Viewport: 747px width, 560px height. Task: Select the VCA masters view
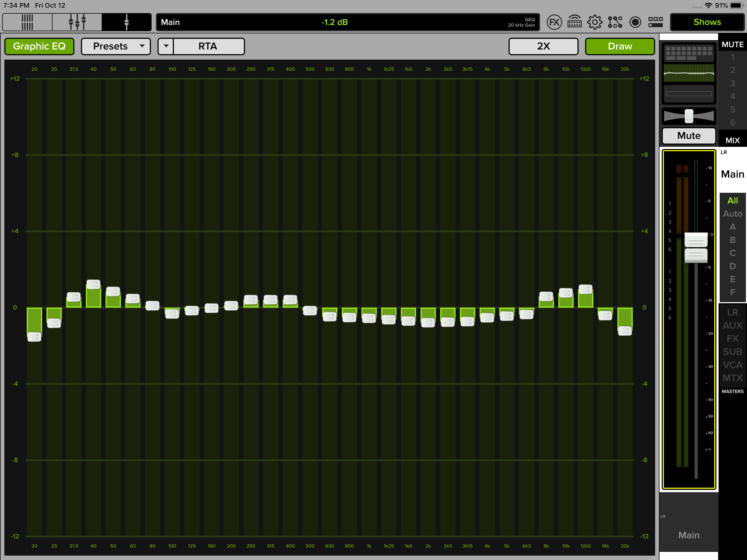(732, 365)
